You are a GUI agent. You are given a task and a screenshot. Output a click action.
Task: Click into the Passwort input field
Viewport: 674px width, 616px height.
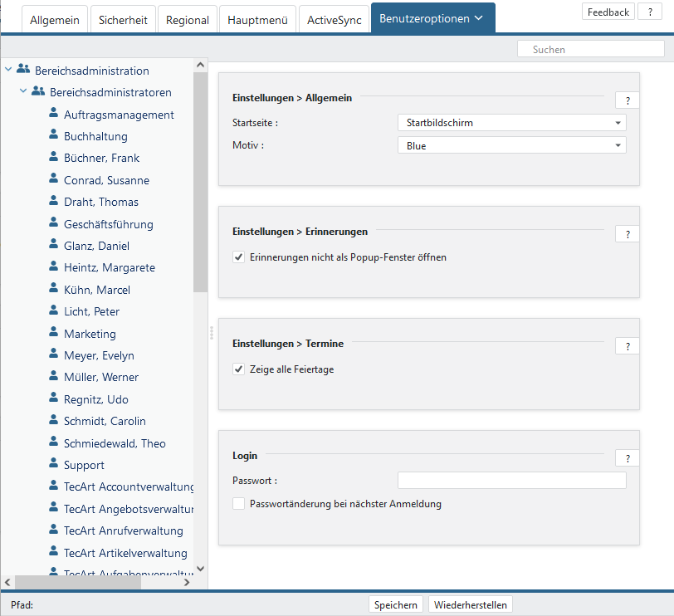(511, 481)
